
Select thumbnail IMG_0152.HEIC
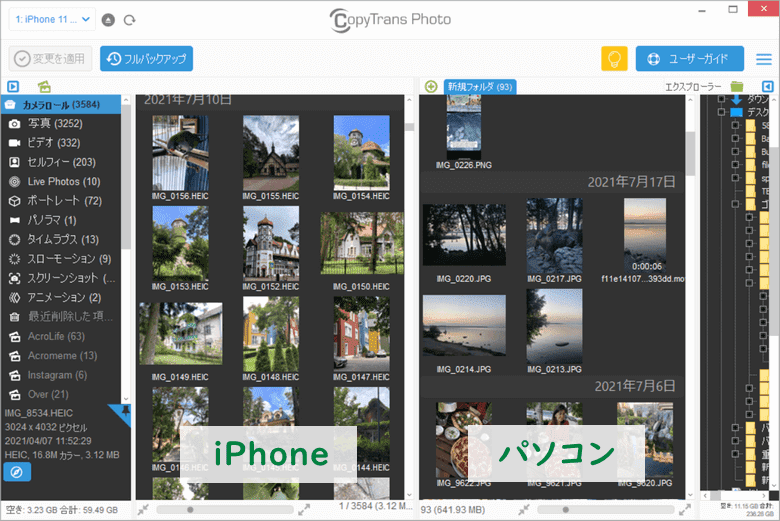pyautogui.click(x=271, y=244)
